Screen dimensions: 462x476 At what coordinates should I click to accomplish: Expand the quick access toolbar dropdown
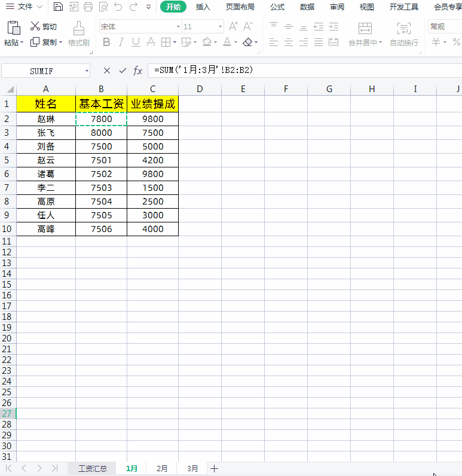(148, 7)
